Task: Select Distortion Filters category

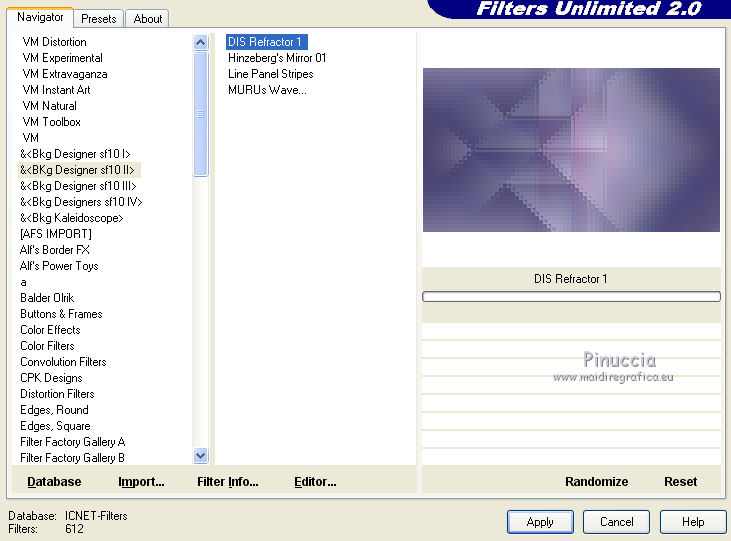Action: coord(57,394)
